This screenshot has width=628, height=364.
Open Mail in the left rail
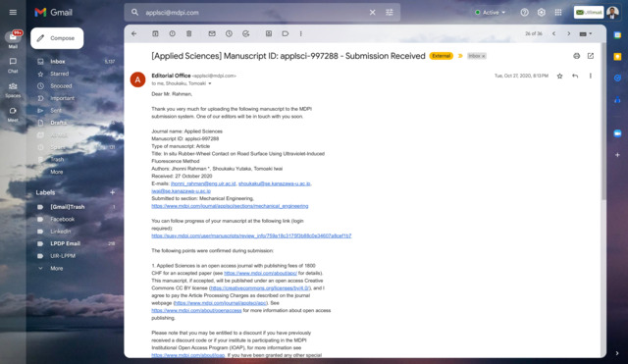click(13, 39)
